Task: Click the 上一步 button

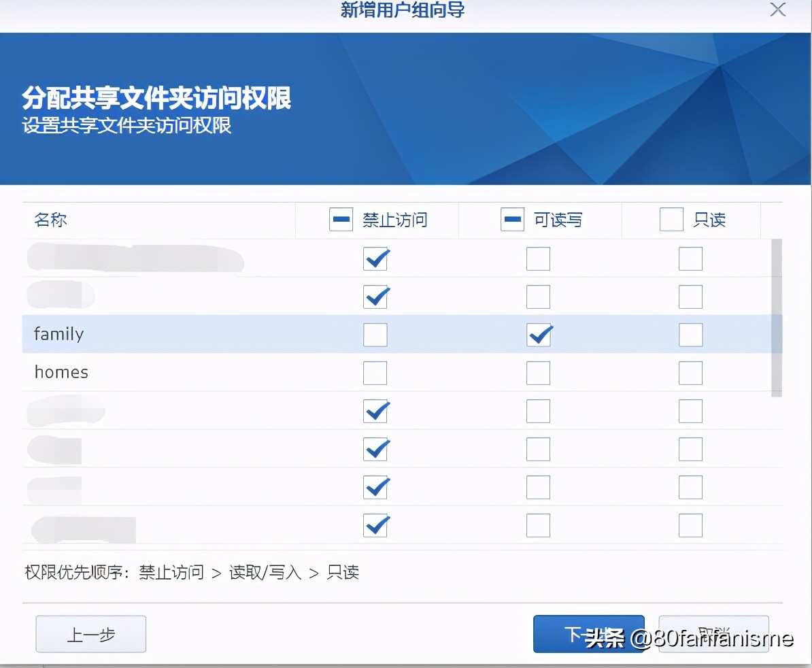Action: point(90,633)
